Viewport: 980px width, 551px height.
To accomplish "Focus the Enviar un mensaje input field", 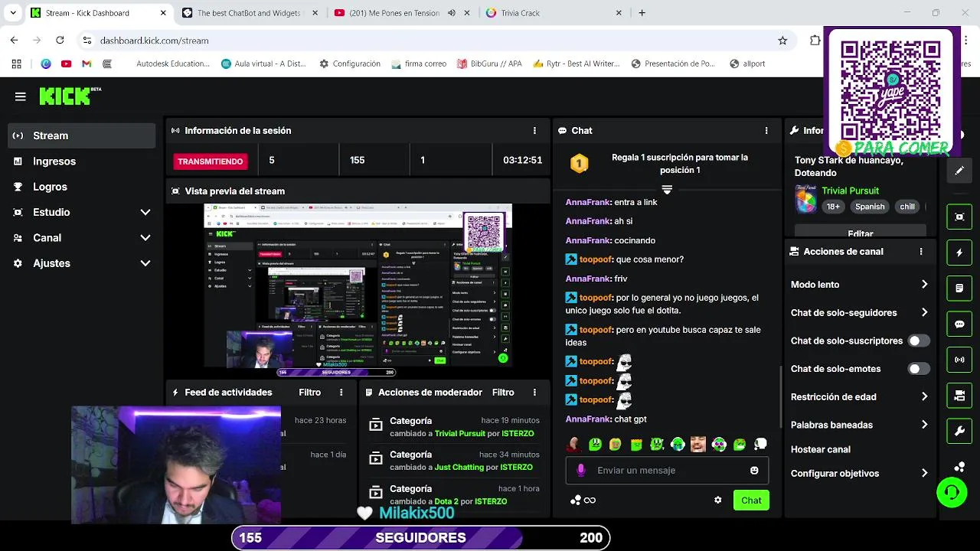I will [x=668, y=470].
